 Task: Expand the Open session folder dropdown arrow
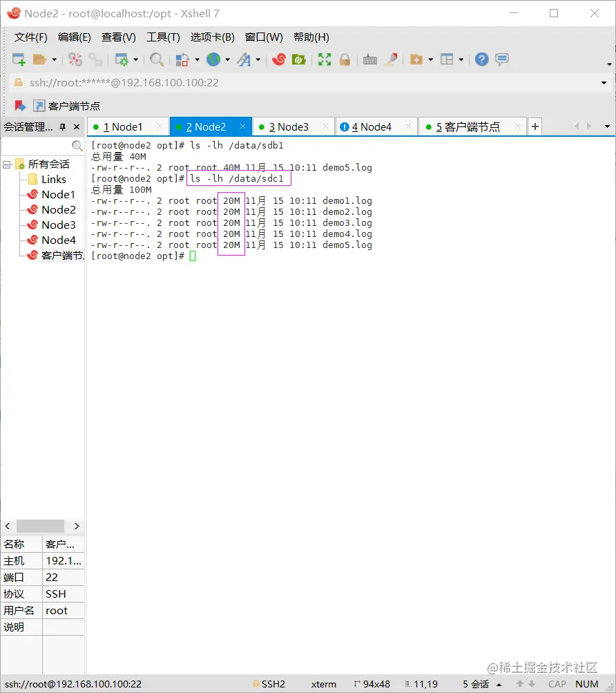pos(54,59)
